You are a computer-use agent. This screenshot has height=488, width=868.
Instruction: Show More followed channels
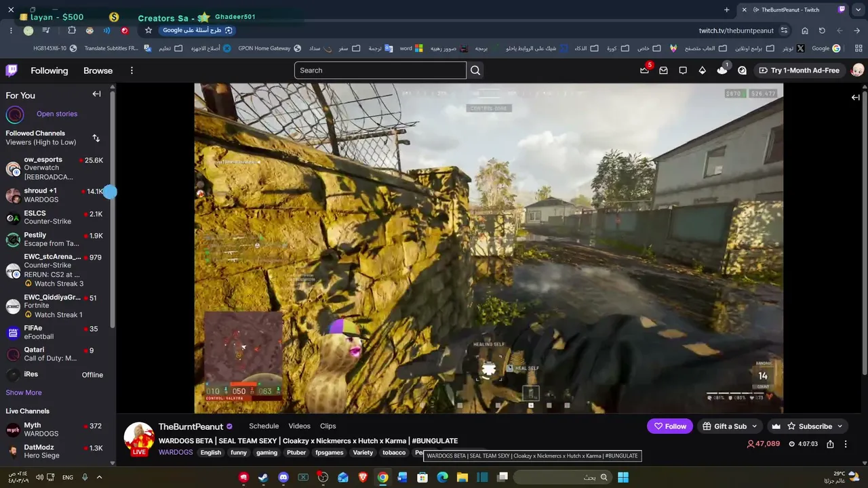(x=24, y=392)
